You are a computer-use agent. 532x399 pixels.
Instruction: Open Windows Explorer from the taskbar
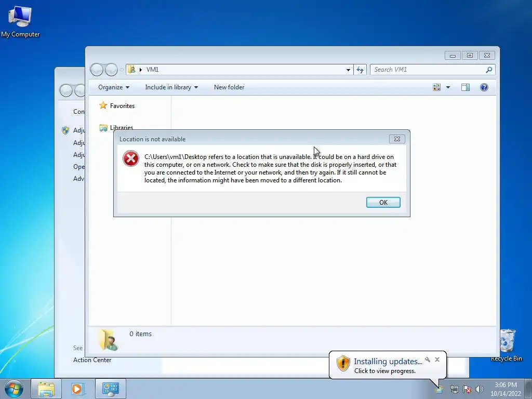click(x=46, y=389)
